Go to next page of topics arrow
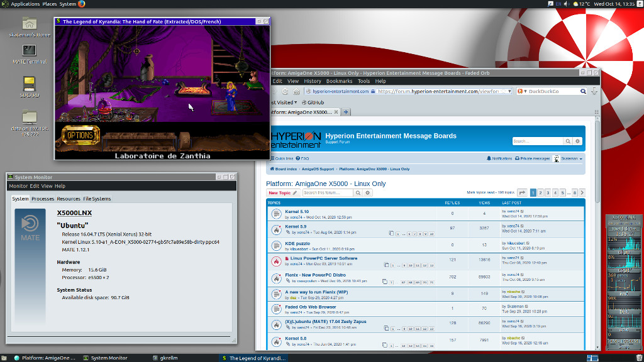Image resolution: width=644 pixels, height=362 pixels. [x=582, y=193]
